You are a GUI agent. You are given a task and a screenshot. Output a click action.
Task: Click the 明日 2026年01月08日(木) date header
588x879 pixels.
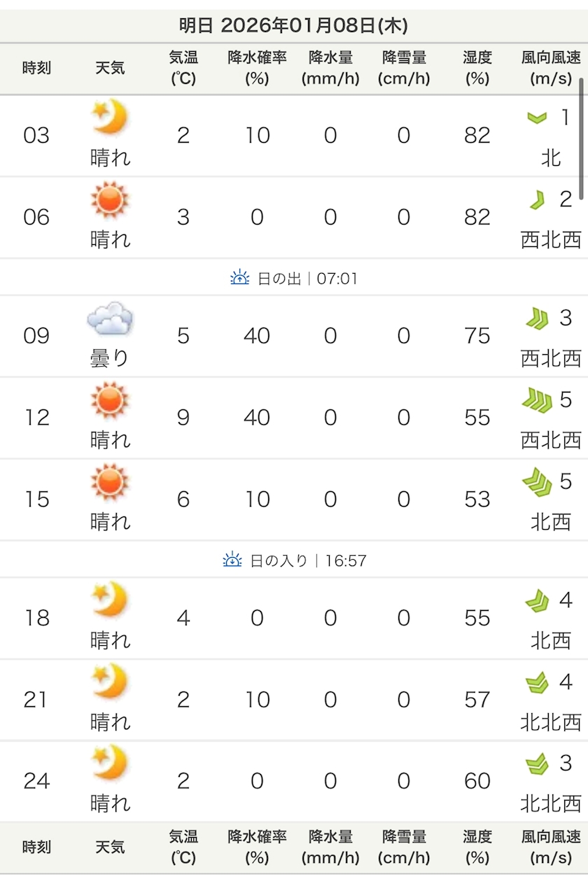tap(293, 26)
